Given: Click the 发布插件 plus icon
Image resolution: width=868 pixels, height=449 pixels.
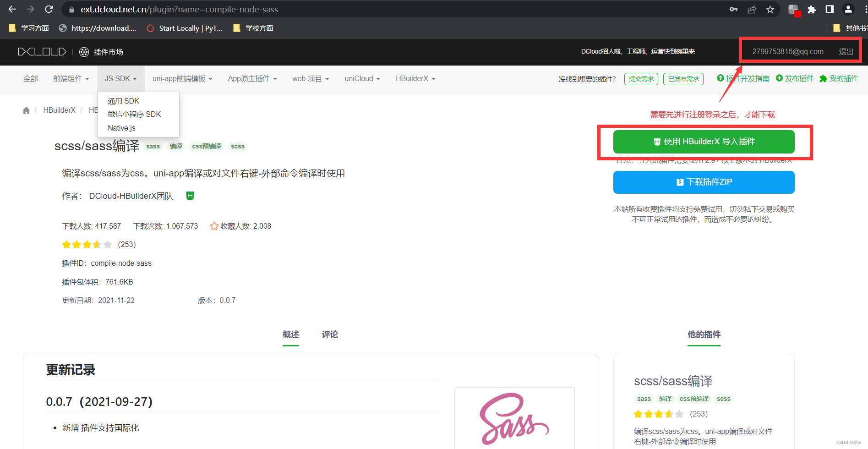Looking at the screenshot, I should [x=780, y=78].
